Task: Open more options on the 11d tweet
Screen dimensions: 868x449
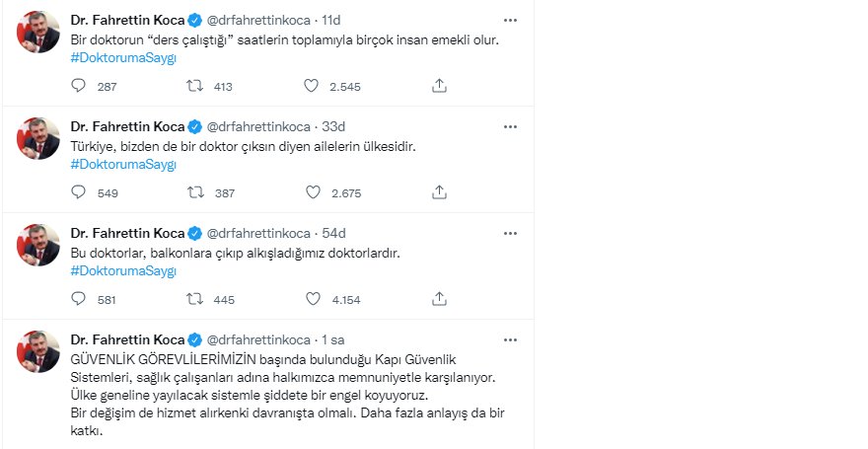Action: pos(509,20)
